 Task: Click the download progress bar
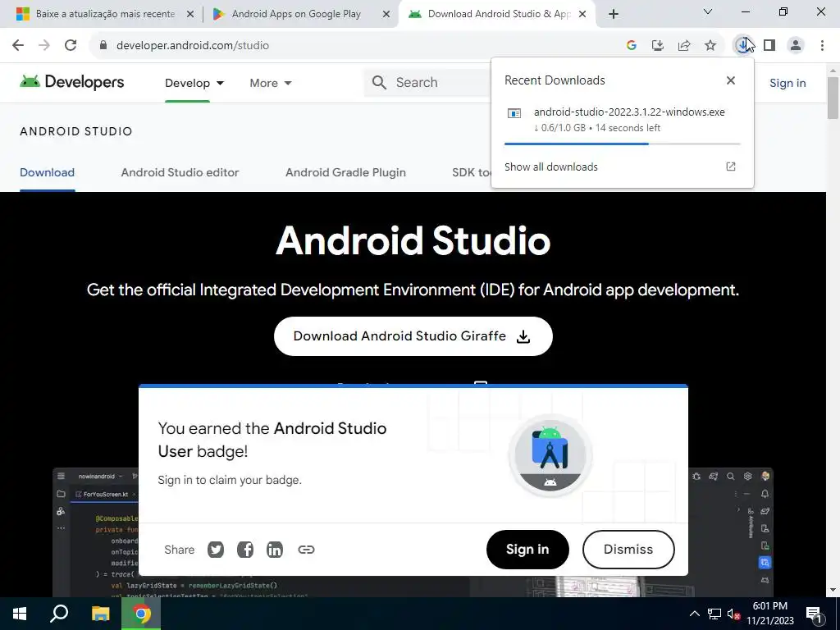(x=622, y=144)
